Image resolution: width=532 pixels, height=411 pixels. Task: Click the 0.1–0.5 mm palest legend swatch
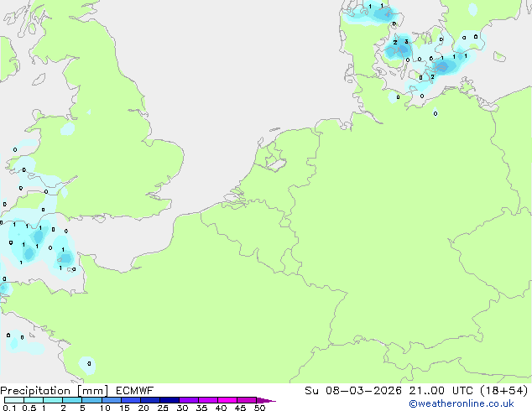(x=14, y=400)
